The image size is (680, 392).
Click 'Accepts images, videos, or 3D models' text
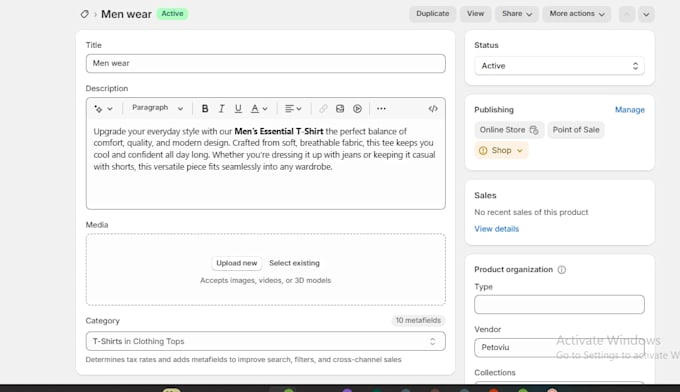pyautogui.click(x=265, y=281)
